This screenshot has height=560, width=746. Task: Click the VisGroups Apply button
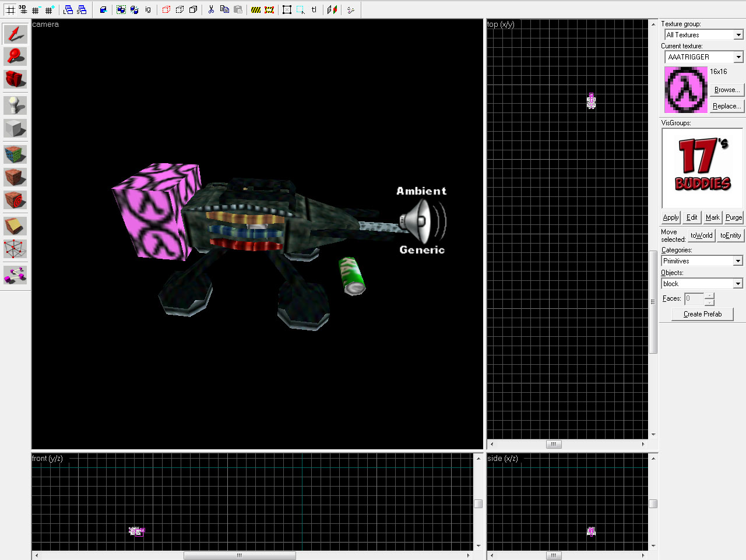pos(671,217)
